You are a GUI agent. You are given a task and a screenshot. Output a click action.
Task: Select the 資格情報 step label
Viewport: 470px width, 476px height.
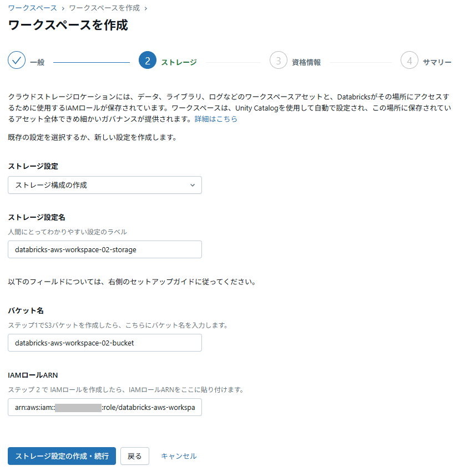pyautogui.click(x=306, y=62)
